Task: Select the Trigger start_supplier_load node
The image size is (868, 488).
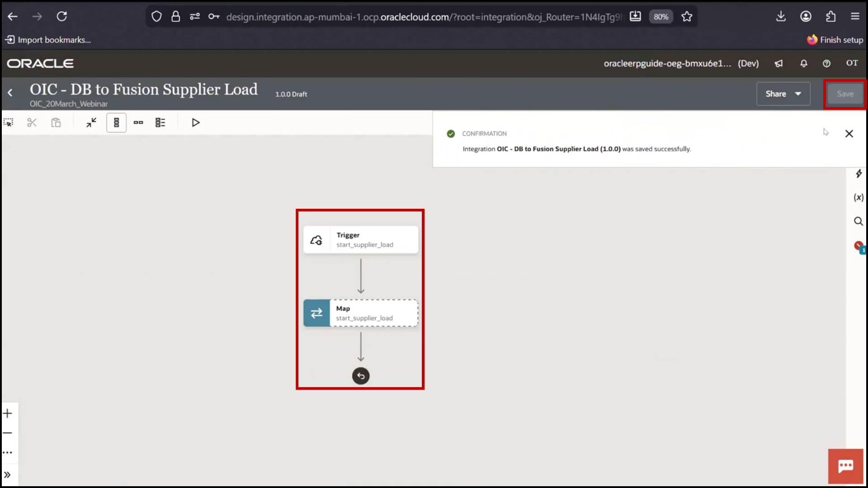Action: (x=361, y=240)
